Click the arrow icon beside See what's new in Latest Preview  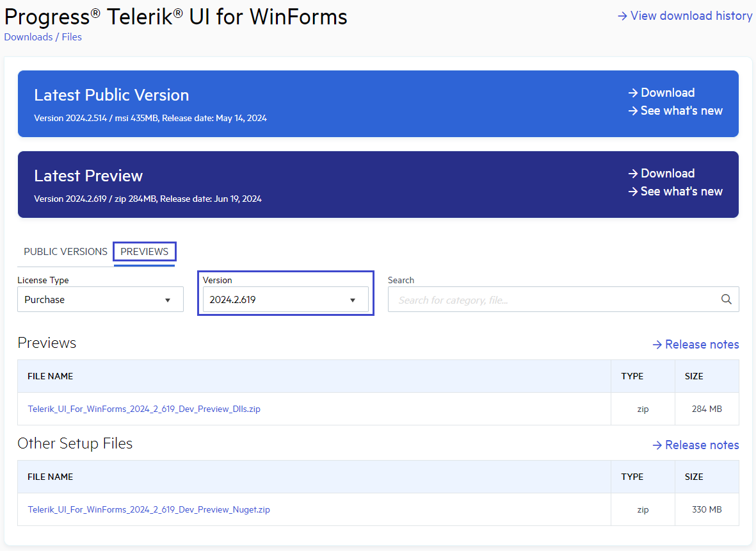tap(632, 192)
